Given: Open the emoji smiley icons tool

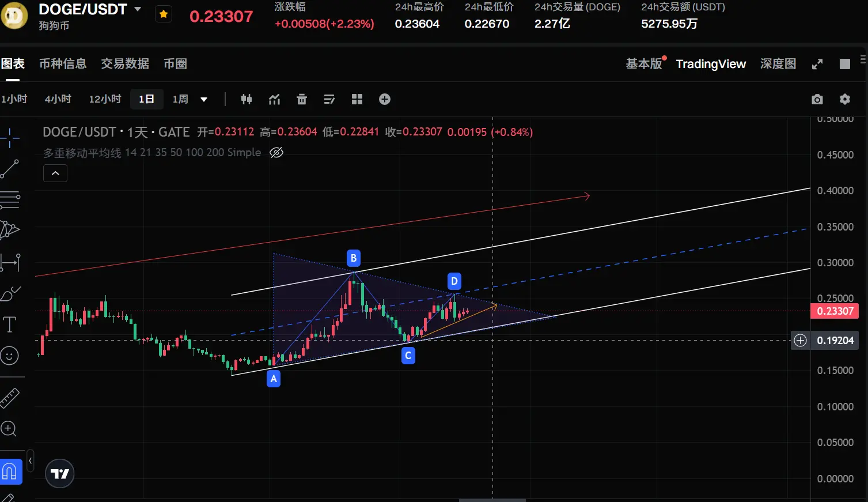Looking at the screenshot, I should tap(10, 356).
